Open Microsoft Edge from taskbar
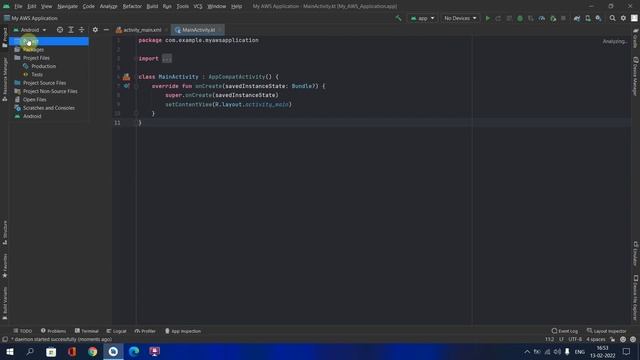This screenshot has width=640, height=360. (x=134, y=351)
